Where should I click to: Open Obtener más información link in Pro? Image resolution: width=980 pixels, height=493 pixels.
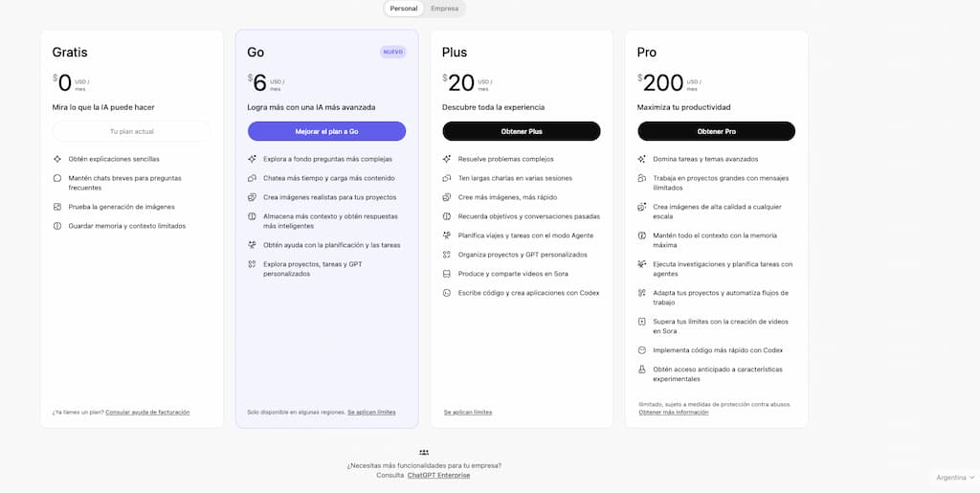point(674,412)
